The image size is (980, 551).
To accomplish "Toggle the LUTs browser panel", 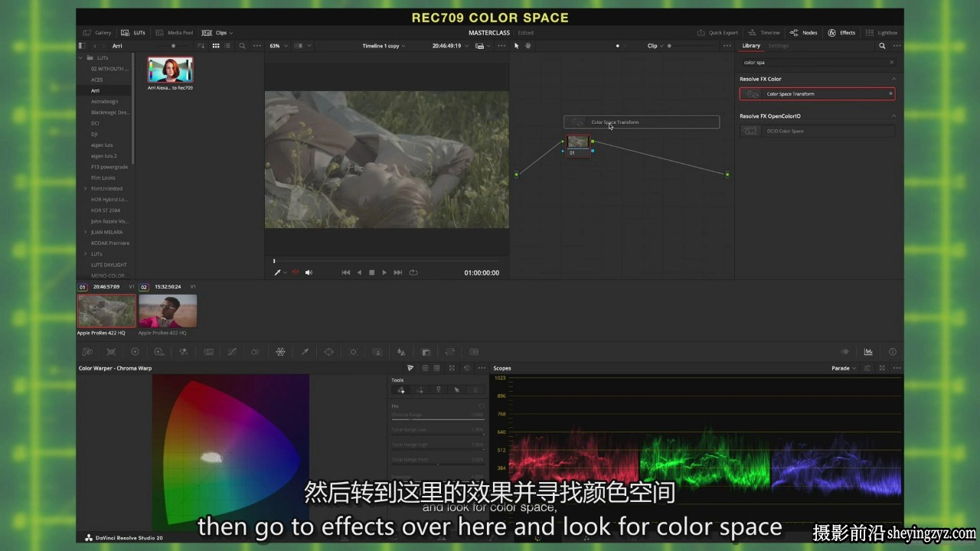I will [135, 33].
